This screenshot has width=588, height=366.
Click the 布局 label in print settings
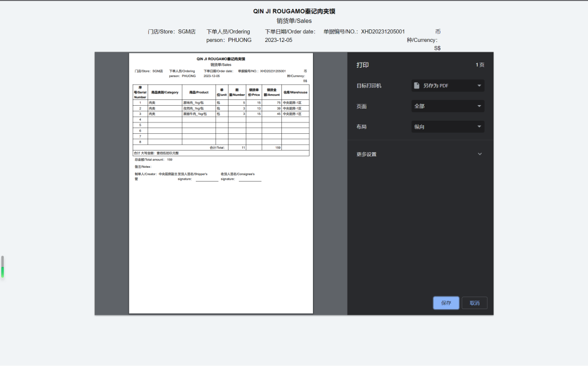(x=361, y=127)
